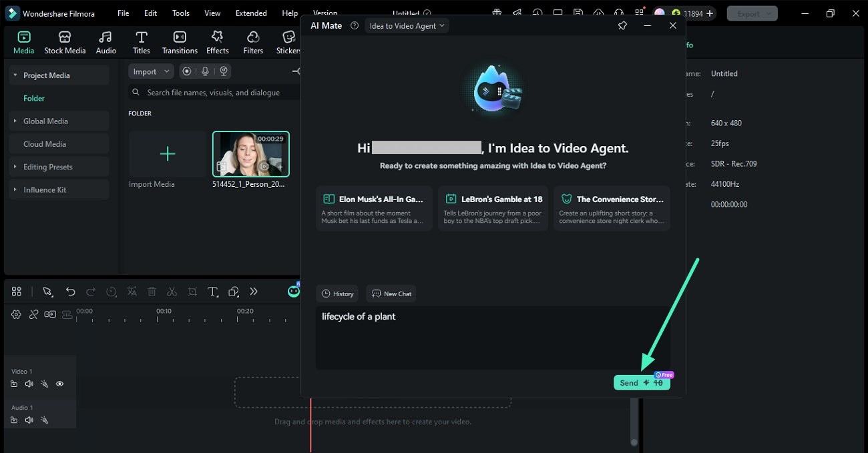Open the Import dropdown
This screenshot has width=868, height=453.
click(151, 71)
